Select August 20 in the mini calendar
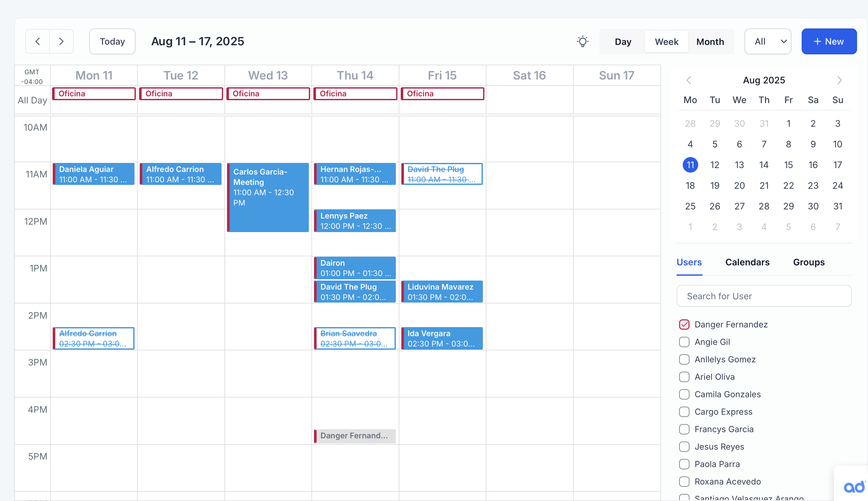Image resolution: width=868 pixels, height=501 pixels. (x=739, y=186)
